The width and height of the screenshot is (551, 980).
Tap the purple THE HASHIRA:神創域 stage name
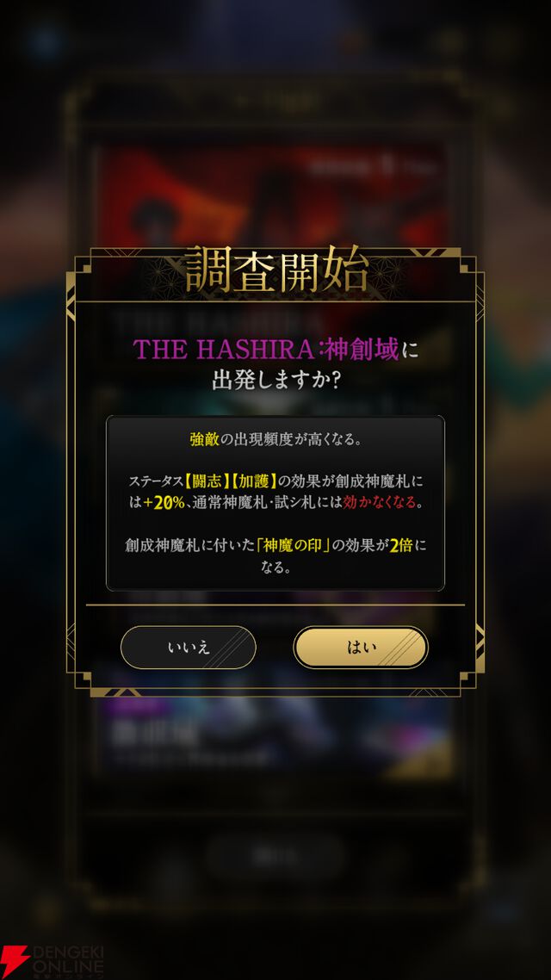[265, 350]
